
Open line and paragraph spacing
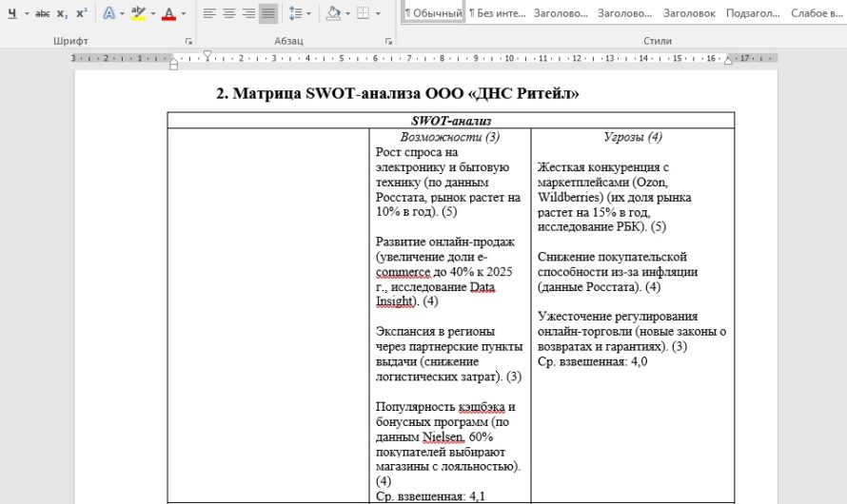(x=295, y=13)
